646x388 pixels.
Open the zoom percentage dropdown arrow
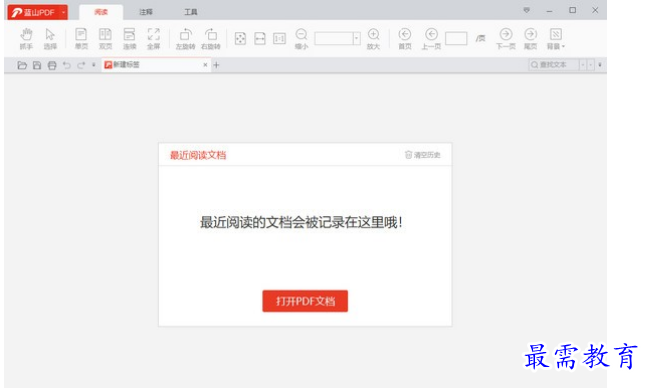[x=356, y=39]
